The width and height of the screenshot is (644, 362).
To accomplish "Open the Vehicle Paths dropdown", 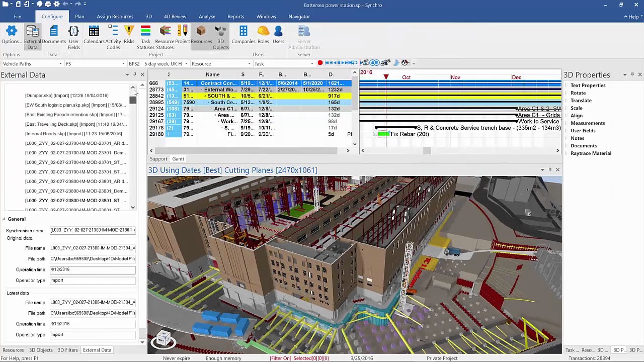I will pyautogui.click(x=32, y=64).
